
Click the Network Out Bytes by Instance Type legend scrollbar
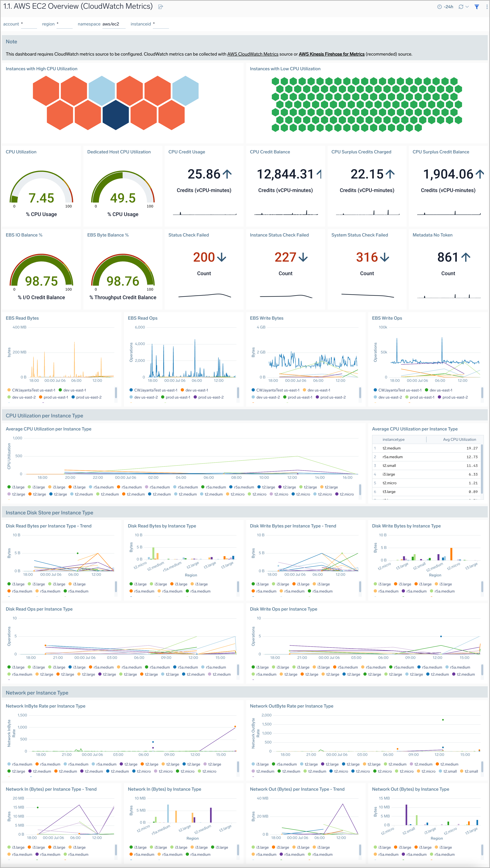point(482,850)
